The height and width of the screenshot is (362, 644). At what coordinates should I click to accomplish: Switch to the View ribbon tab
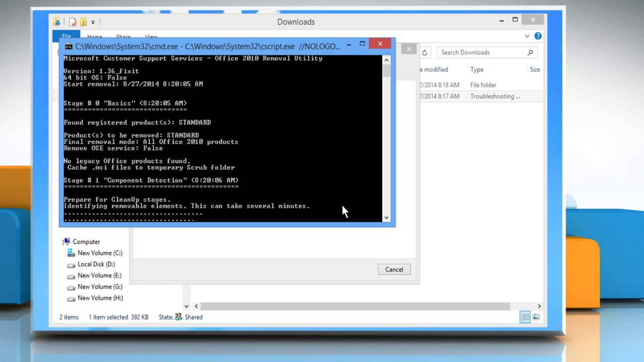coord(151,37)
